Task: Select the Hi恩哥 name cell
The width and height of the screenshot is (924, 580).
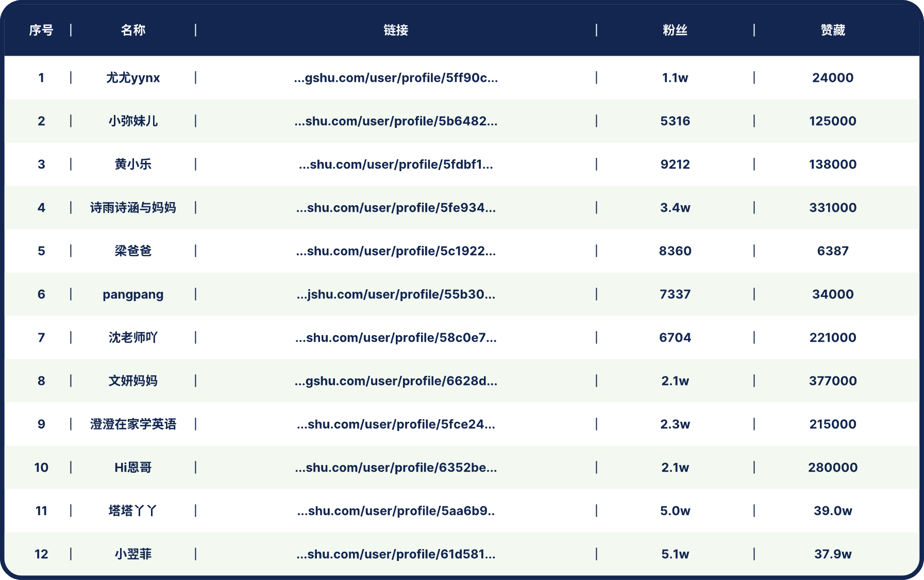Action: (133, 468)
